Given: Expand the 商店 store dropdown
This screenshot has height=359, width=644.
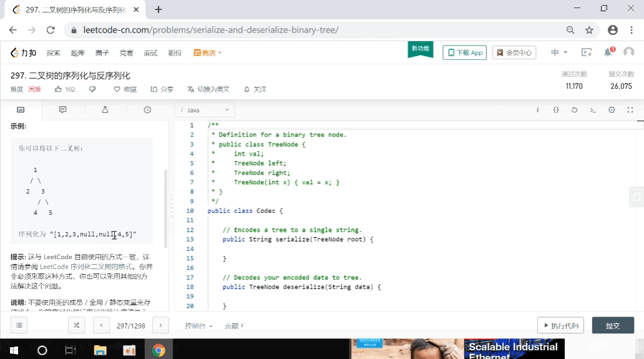Looking at the screenshot, I should 207,52.
